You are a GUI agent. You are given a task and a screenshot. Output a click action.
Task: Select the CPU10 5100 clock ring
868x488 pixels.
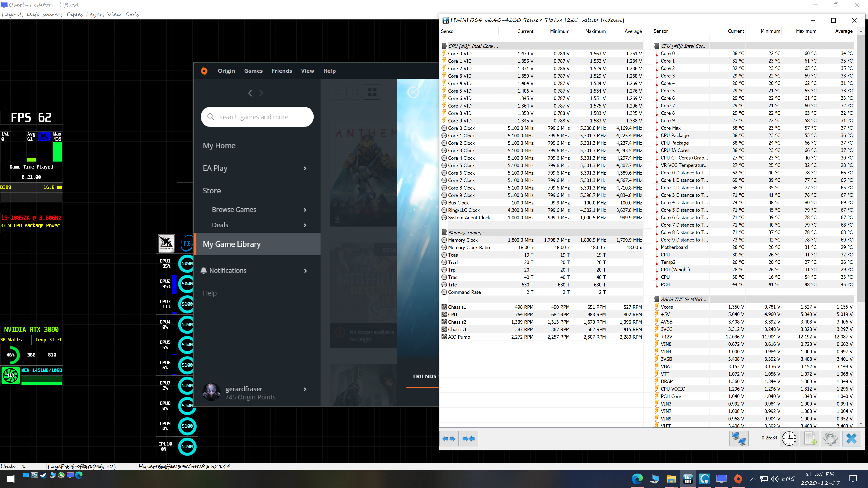tap(187, 447)
